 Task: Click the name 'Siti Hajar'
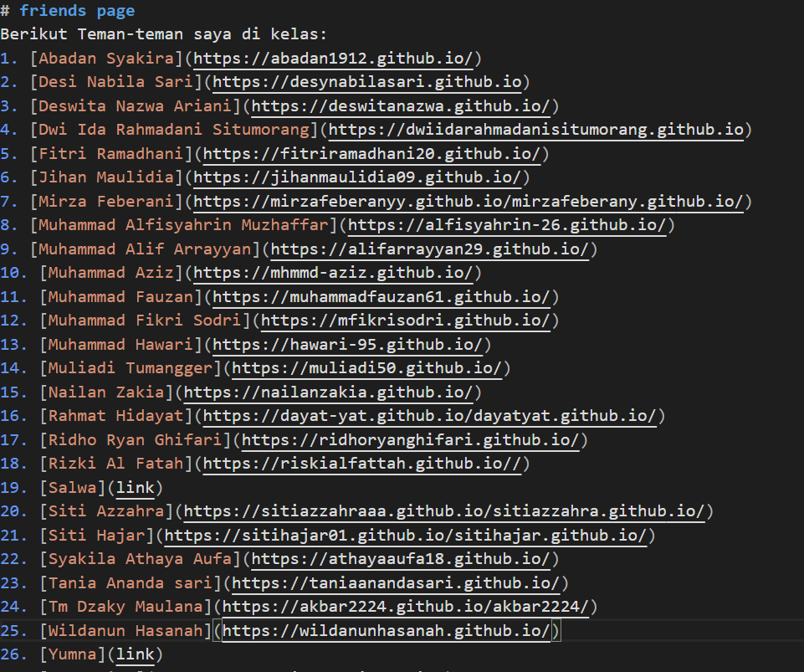pyautogui.click(x=97, y=536)
